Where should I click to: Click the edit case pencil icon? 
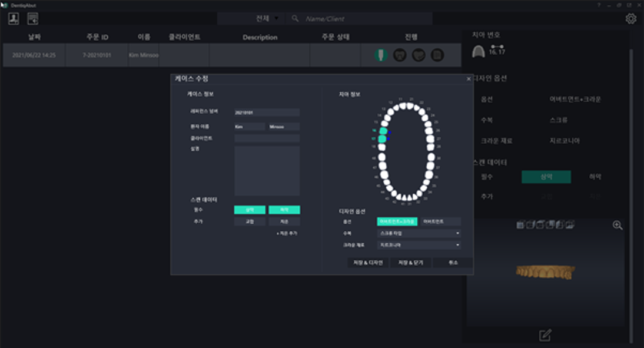point(545,335)
